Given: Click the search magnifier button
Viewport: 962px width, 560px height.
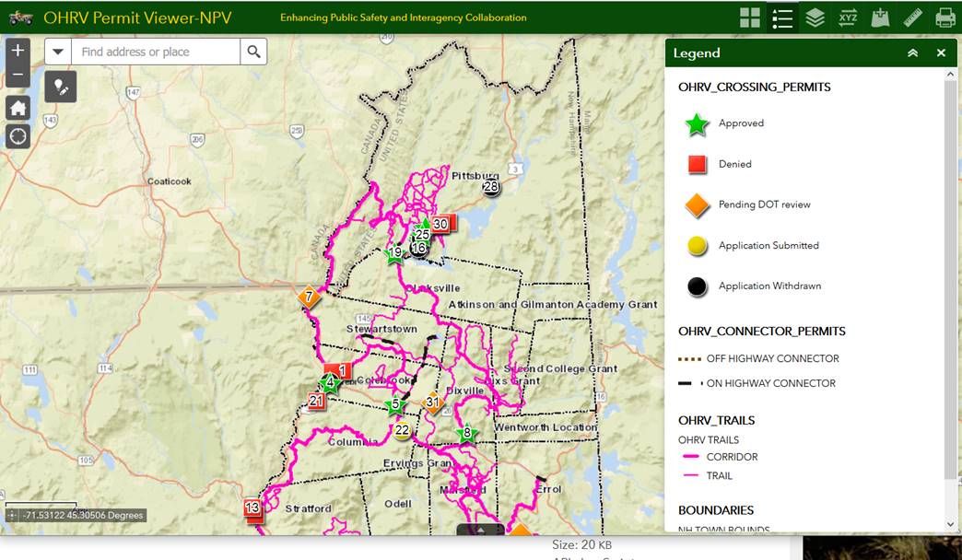Looking at the screenshot, I should pyautogui.click(x=253, y=52).
